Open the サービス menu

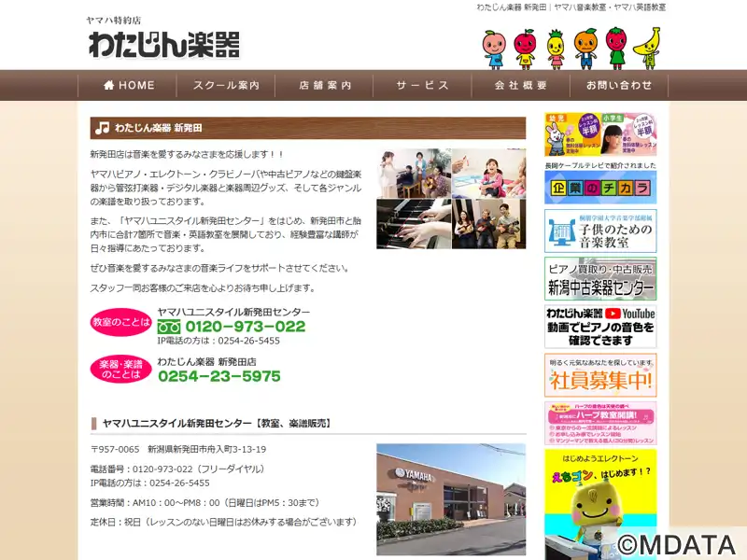423,85
